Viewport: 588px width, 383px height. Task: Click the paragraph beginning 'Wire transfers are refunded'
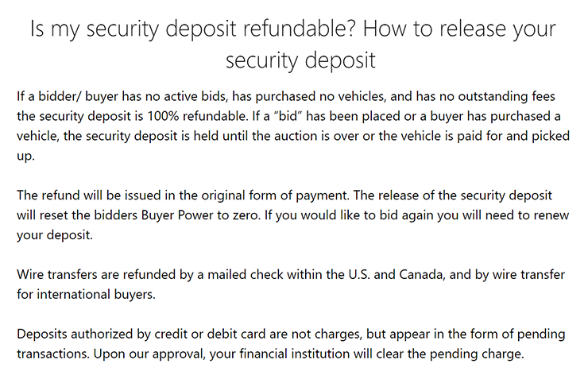point(291,284)
